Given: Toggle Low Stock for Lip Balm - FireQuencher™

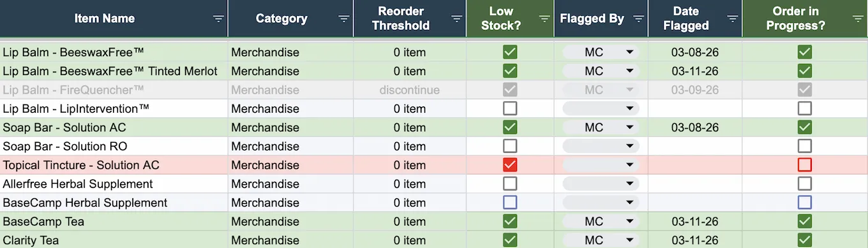Looking at the screenshot, I should [x=510, y=90].
